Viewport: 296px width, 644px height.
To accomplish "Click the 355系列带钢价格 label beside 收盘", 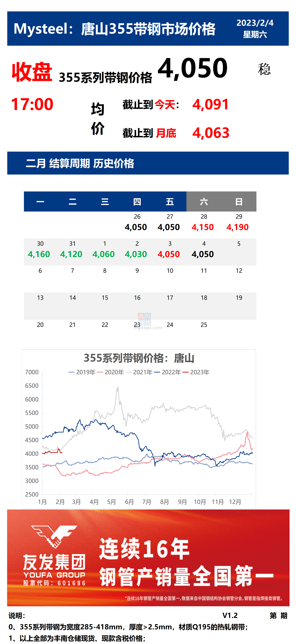I will [105, 77].
